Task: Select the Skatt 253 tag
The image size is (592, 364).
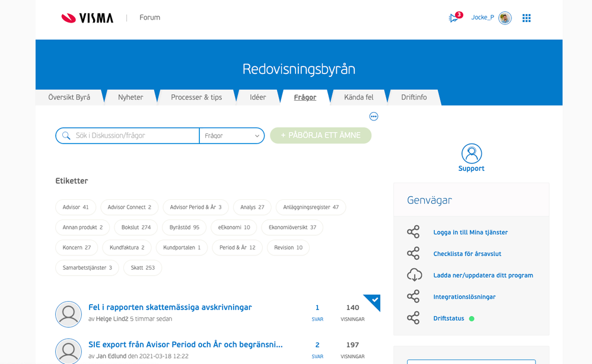Action: point(142,267)
